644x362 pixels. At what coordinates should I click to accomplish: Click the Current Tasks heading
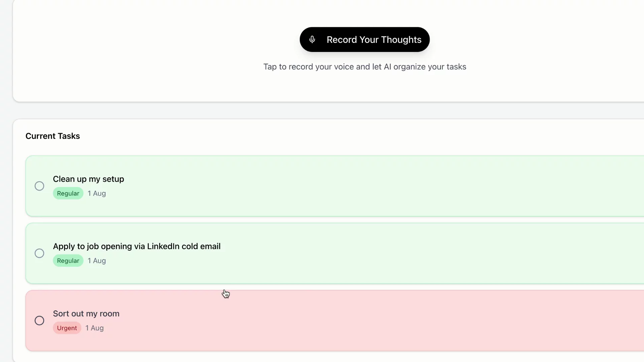click(x=53, y=136)
